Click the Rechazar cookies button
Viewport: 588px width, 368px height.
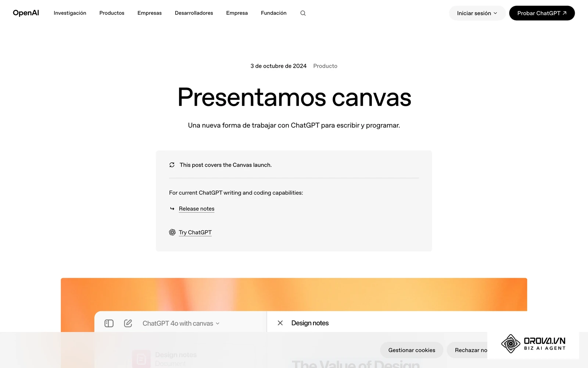(467, 350)
